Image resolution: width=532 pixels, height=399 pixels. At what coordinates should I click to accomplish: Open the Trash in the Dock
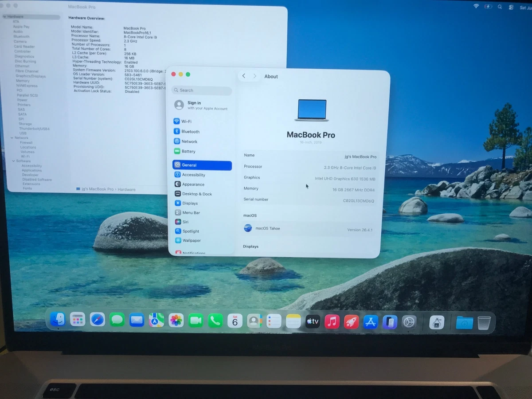coord(484,323)
